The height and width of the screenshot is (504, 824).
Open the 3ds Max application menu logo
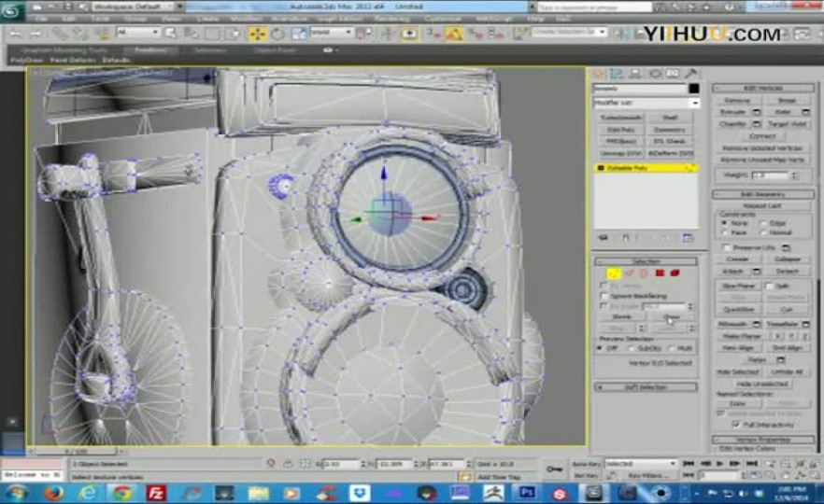pyautogui.click(x=10, y=10)
